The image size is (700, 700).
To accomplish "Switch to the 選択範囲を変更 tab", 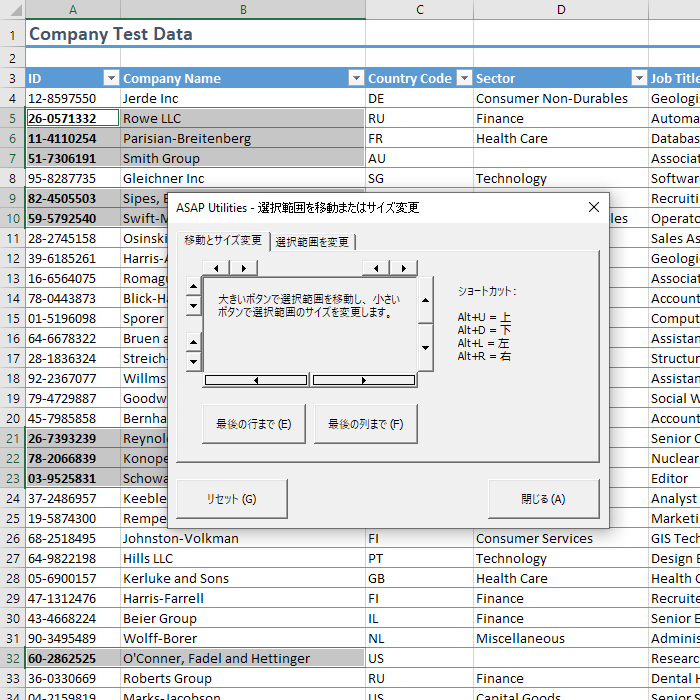I will [312, 242].
